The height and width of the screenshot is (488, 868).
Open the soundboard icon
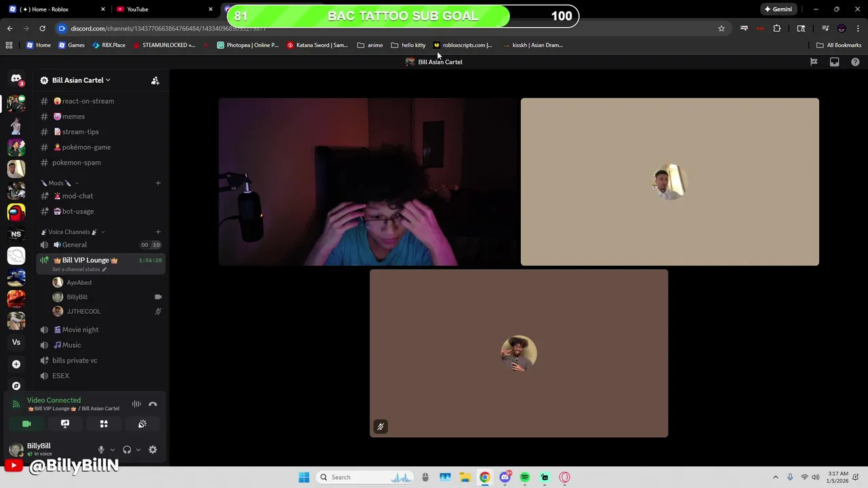click(x=142, y=424)
